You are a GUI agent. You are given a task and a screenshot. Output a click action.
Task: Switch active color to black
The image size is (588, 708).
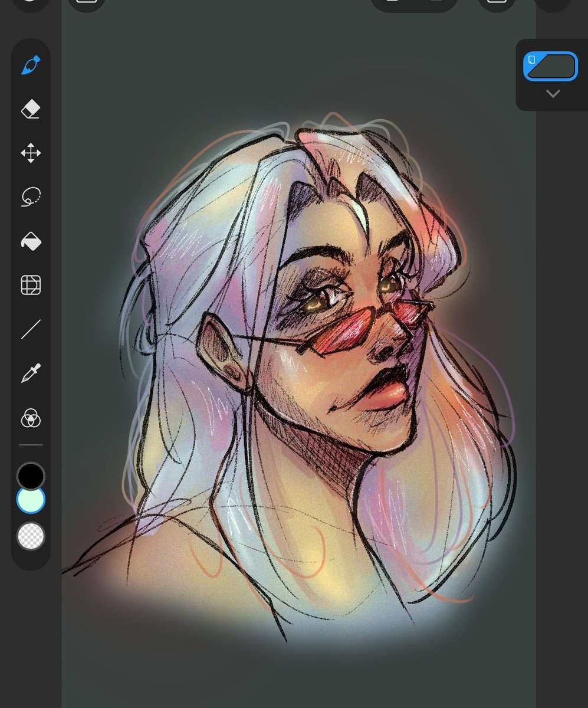[x=31, y=475]
